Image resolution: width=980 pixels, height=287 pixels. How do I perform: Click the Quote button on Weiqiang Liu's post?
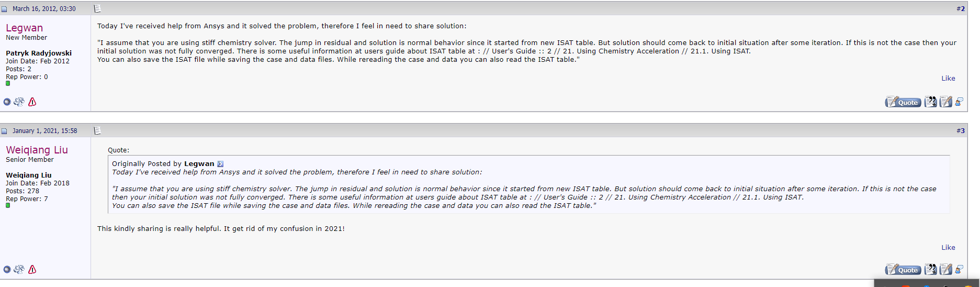pyautogui.click(x=903, y=270)
